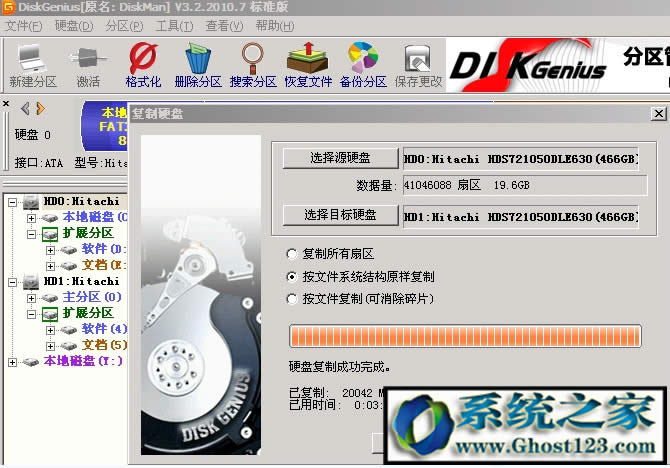The width and height of the screenshot is (670, 468).
Task: Expand the 本地磁盘(Y:) tree node
Action: (13, 361)
